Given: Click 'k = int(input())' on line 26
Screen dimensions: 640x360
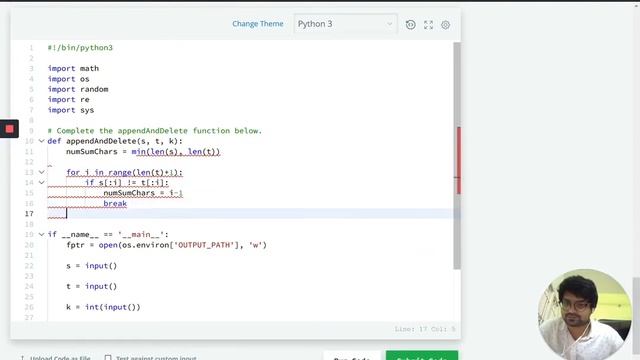Looking at the screenshot, I should coord(103,307).
